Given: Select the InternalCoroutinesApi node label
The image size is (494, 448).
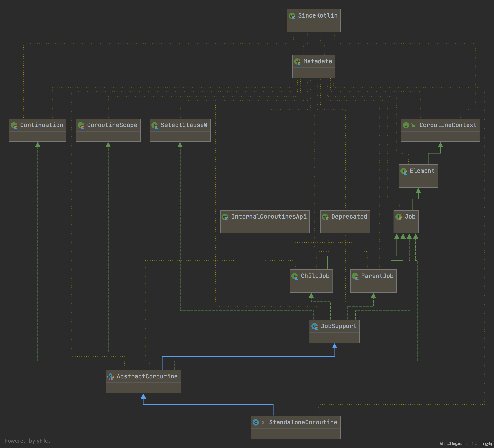Looking at the screenshot, I should (x=269, y=217).
